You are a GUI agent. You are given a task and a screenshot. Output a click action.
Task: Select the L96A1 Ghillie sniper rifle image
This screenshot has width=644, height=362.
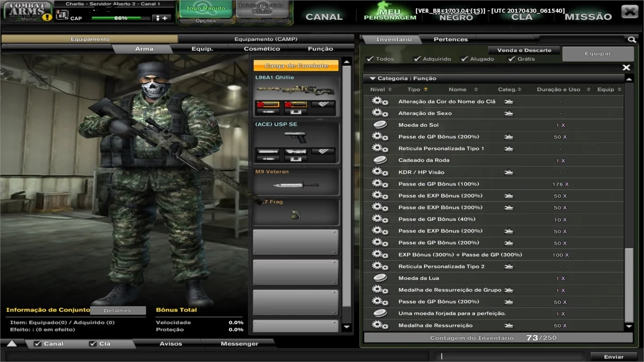click(296, 90)
